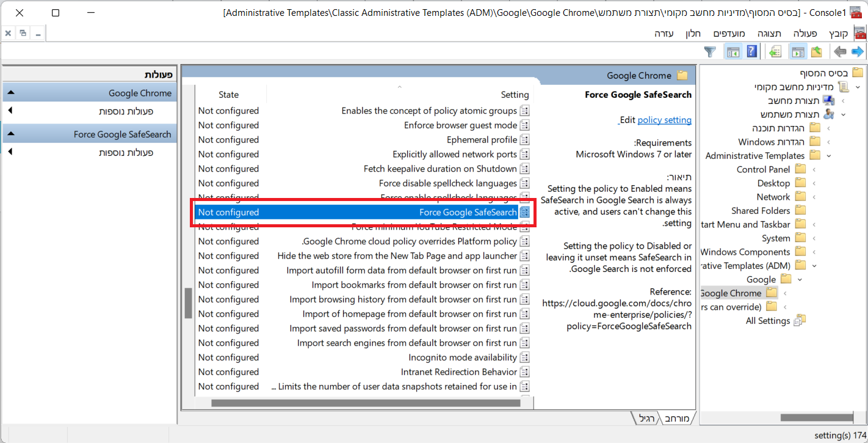Collapse the Google Chrome section in the actions pane
This screenshot has height=443, width=868.
pos(11,93)
